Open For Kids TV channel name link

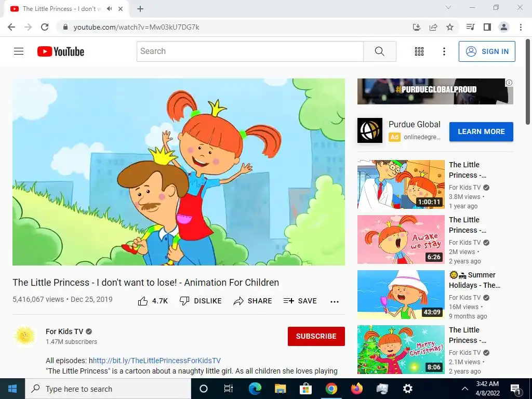[64, 331]
